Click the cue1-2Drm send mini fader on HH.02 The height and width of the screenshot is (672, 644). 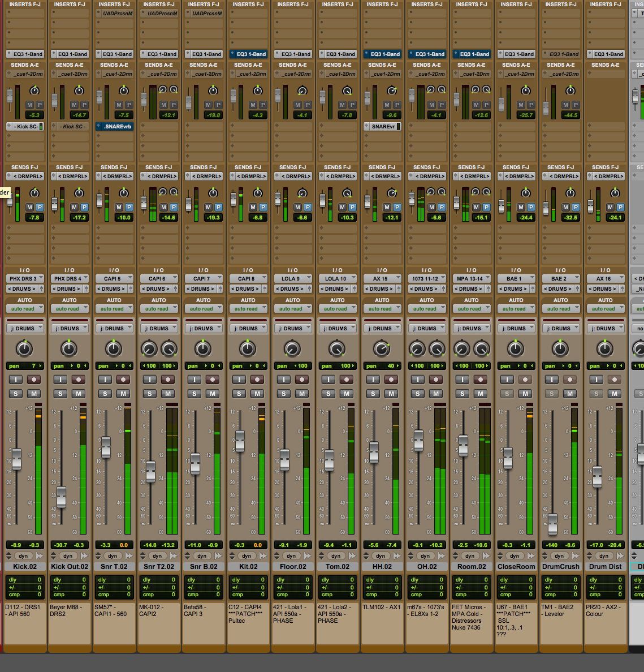pos(367,98)
